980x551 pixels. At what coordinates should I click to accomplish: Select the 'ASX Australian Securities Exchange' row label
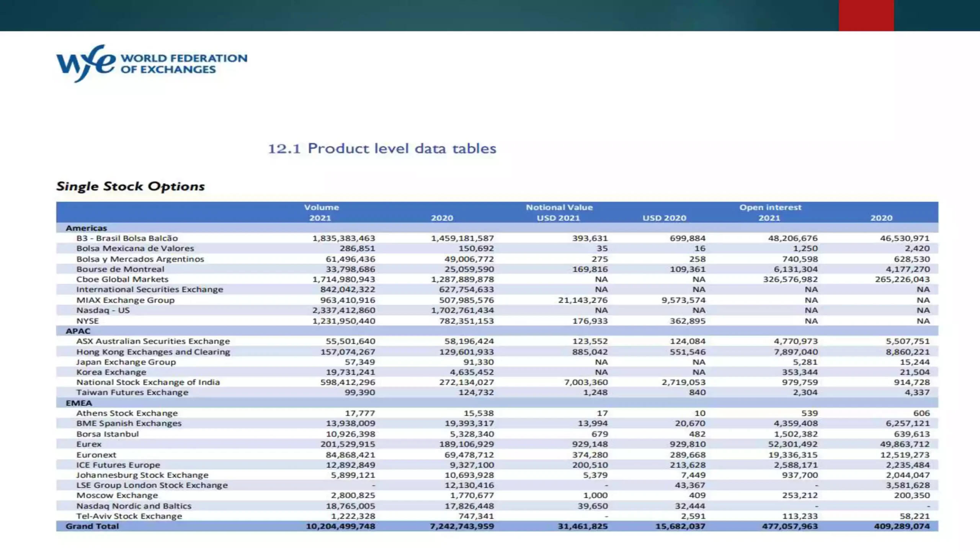[153, 341]
